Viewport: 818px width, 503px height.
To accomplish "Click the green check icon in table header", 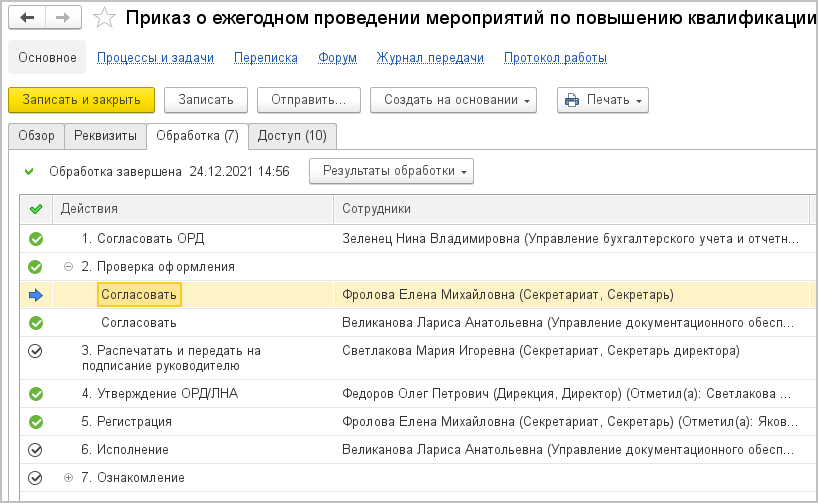I will 37,208.
